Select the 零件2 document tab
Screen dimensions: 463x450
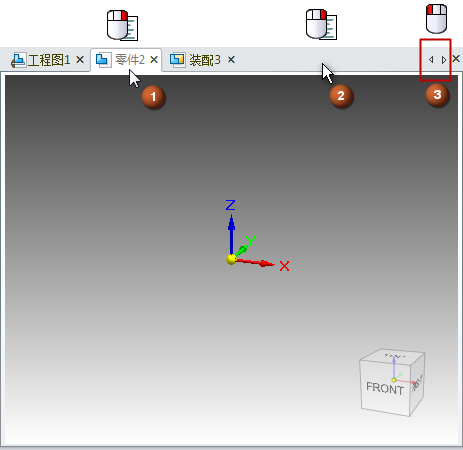click(x=126, y=60)
